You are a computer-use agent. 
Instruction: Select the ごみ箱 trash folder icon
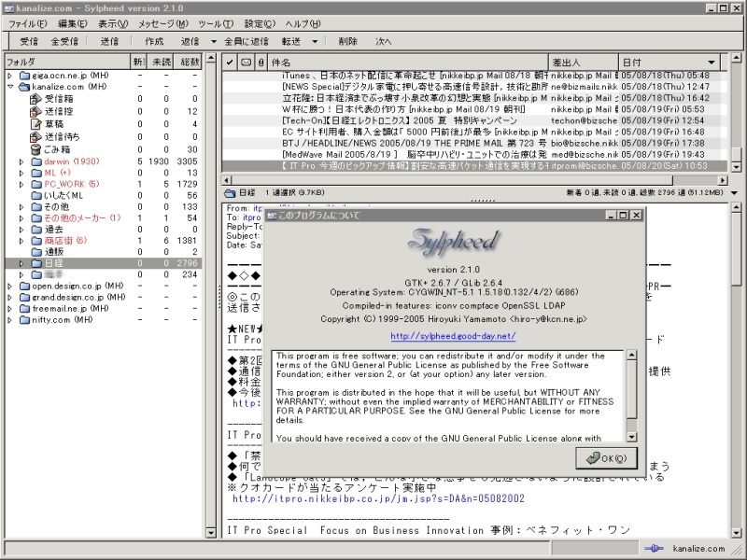(35, 149)
